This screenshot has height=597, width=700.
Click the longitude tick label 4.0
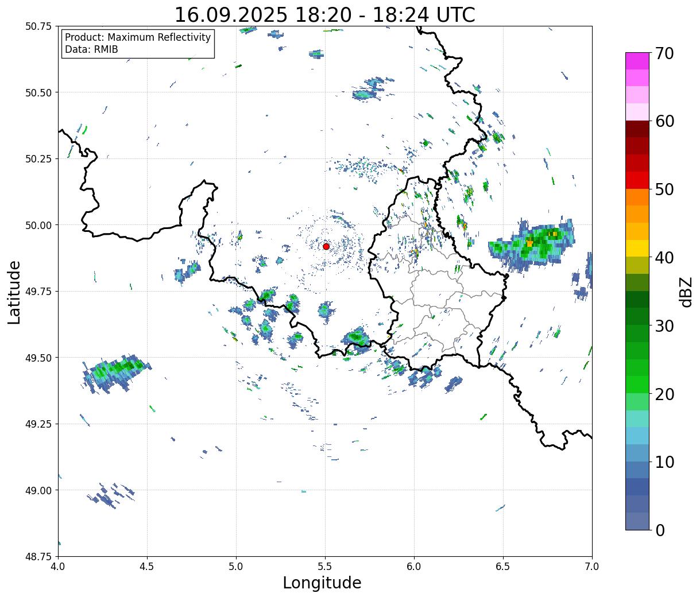[x=58, y=567]
